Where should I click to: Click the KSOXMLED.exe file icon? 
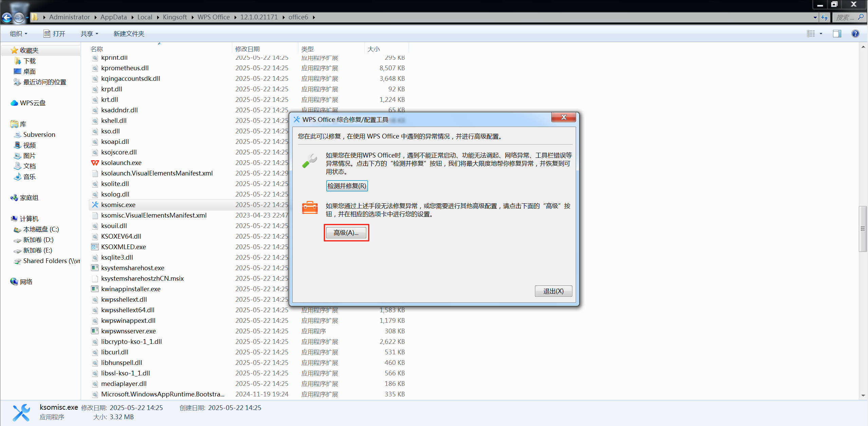coord(95,247)
